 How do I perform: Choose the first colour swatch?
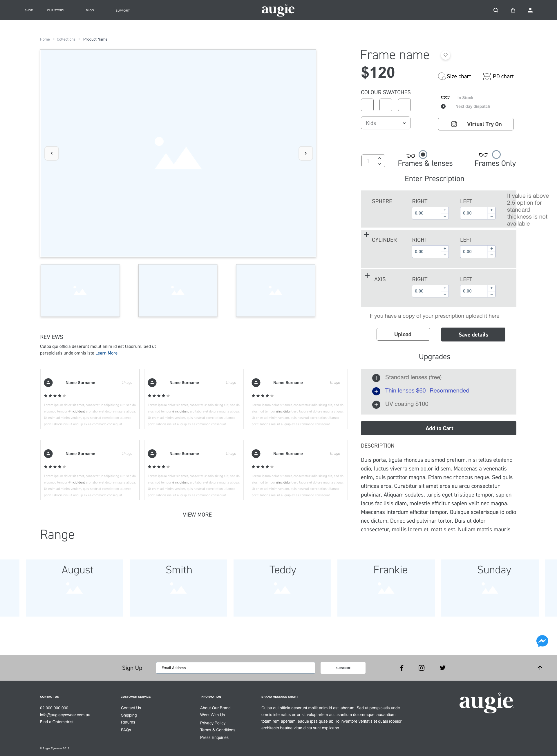367,105
